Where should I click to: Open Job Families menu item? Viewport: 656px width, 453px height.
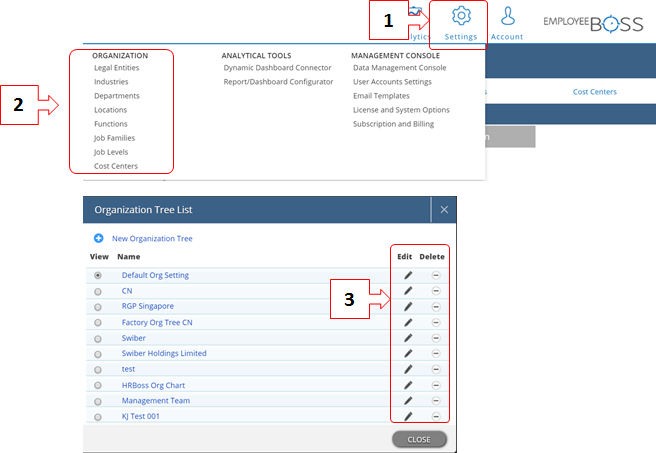pos(114,138)
